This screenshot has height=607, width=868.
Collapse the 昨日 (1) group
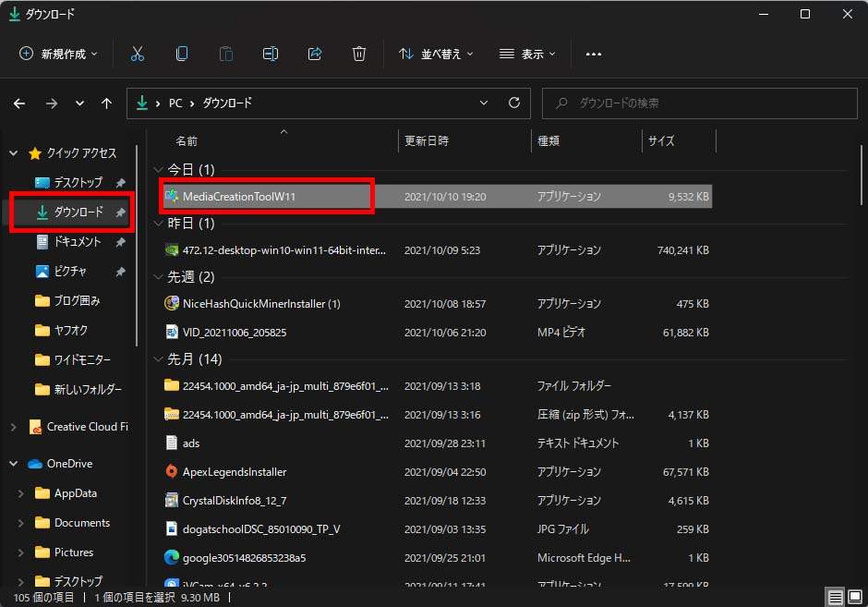158,224
